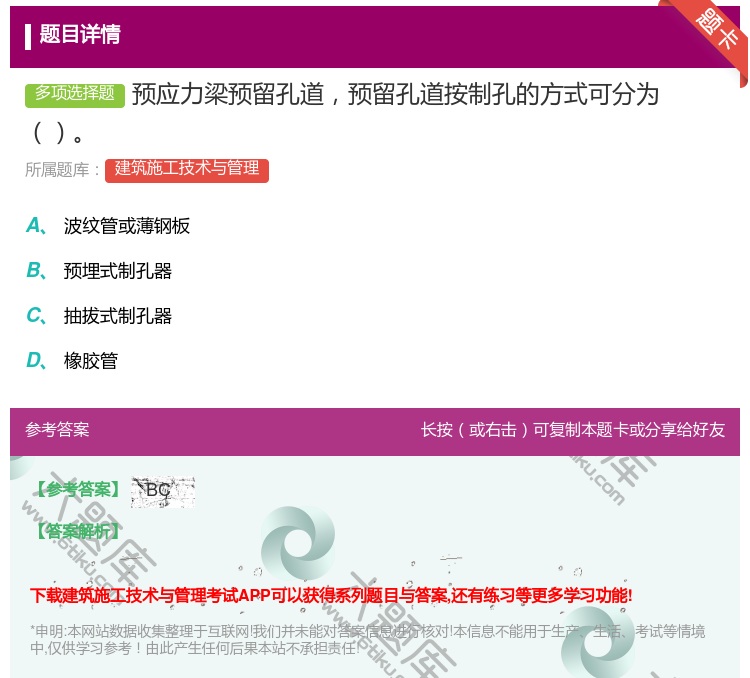Image resolution: width=750 pixels, height=678 pixels.
Task: Click the red 下载建筑施工技术与管理考试APP promo line
Action: point(331,595)
